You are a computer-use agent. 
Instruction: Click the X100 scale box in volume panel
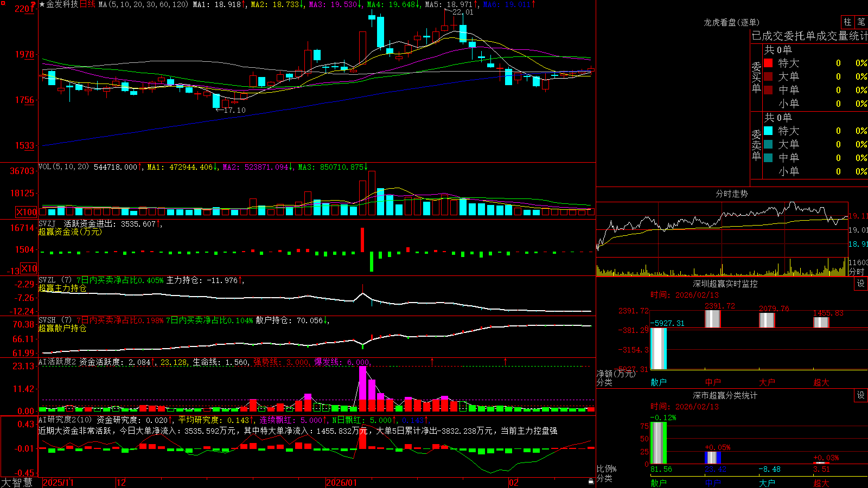coord(26,212)
